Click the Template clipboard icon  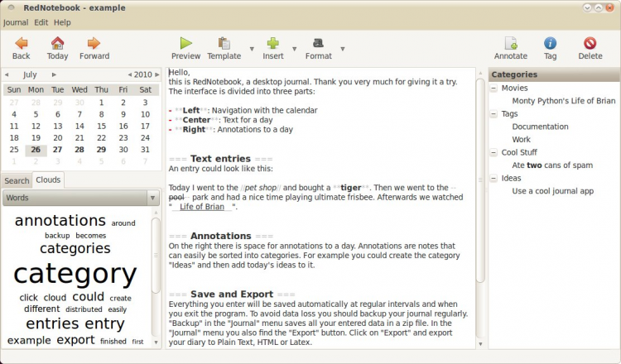pyautogui.click(x=224, y=43)
